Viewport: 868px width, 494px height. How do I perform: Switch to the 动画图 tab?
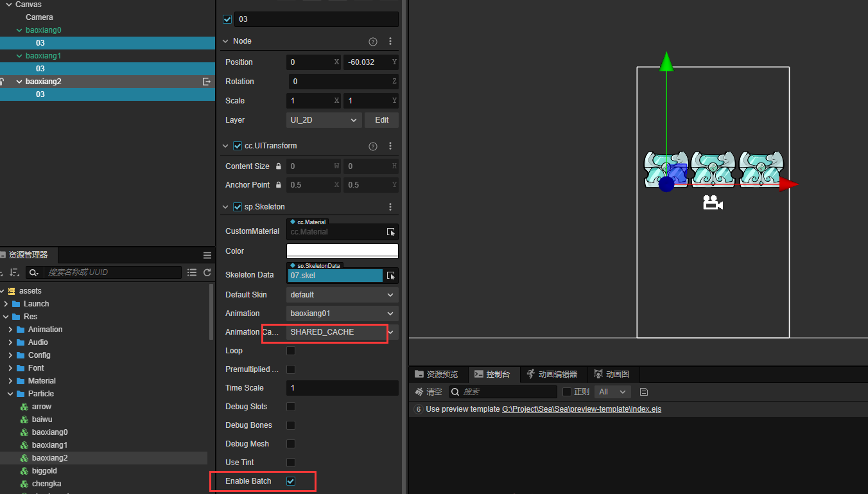click(x=612, y=374)
